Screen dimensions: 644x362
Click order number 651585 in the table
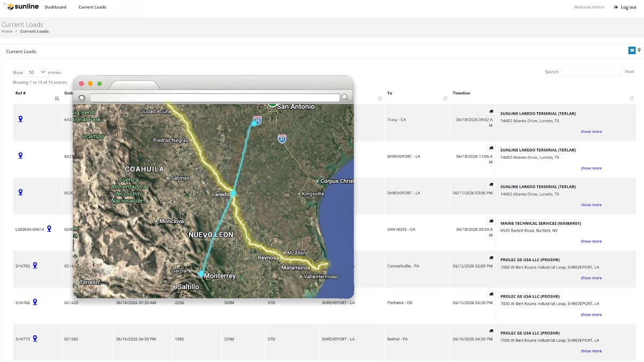(71, 339)
